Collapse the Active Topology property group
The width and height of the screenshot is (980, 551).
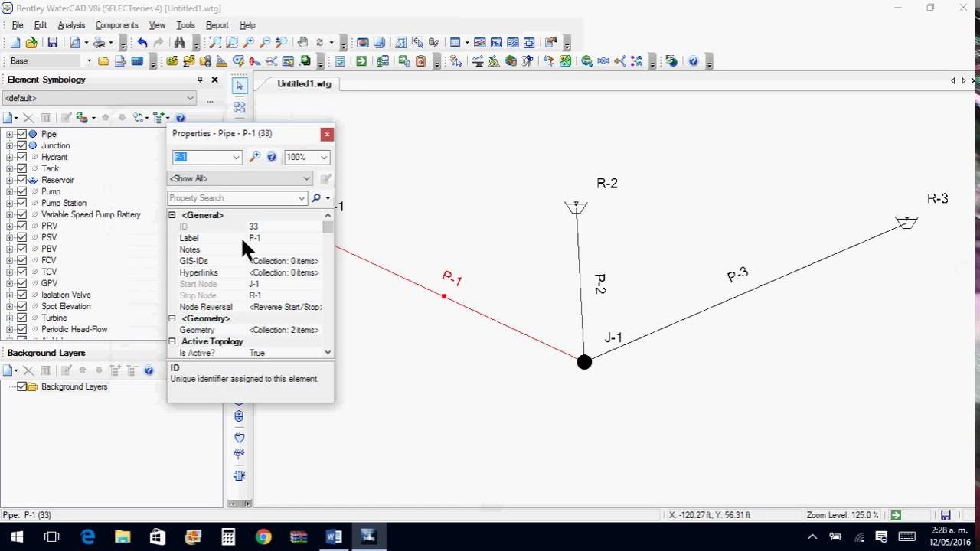172,341
